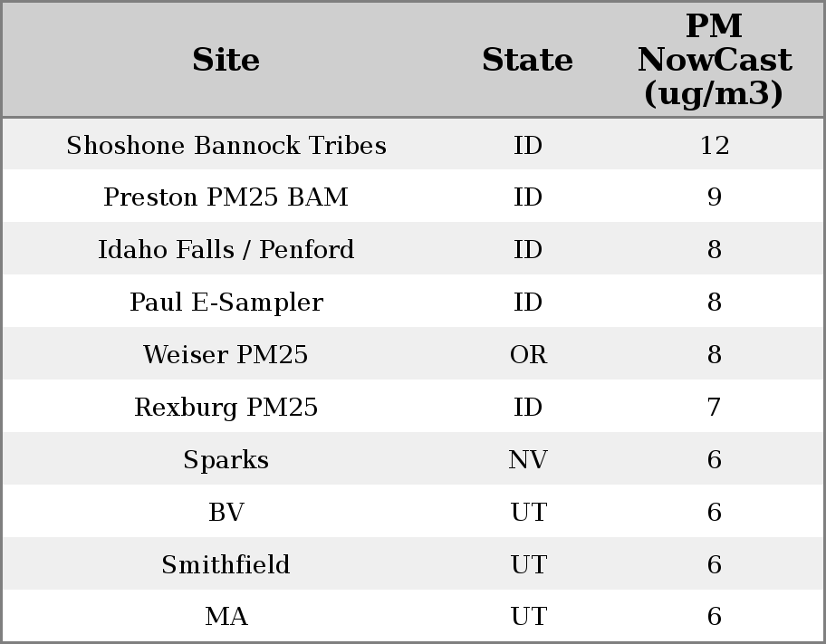Click the OR state cell for Weiser

tap(528, 355)
